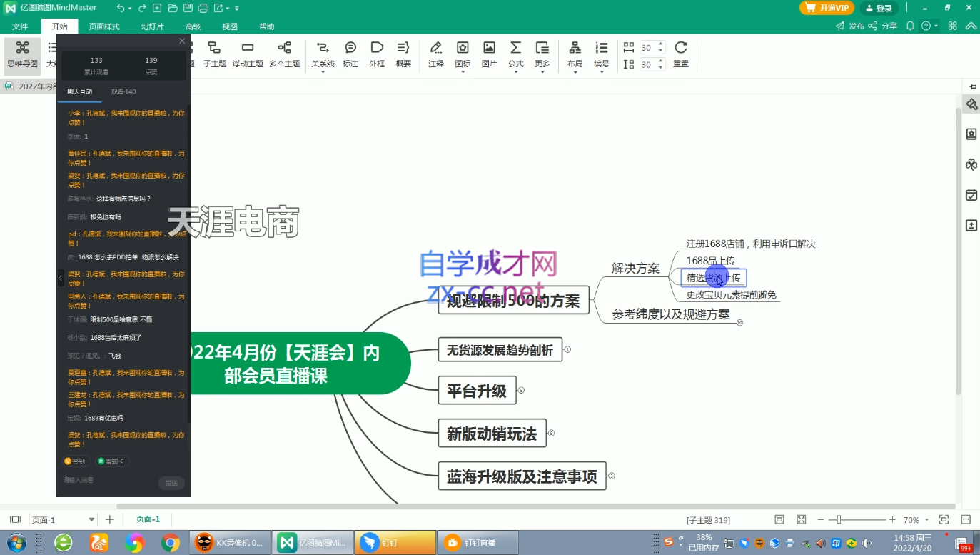Collapse the live chat panel side arrow
Screen dimensions: 980x555
pyautogui.click(x=61, y=279)
